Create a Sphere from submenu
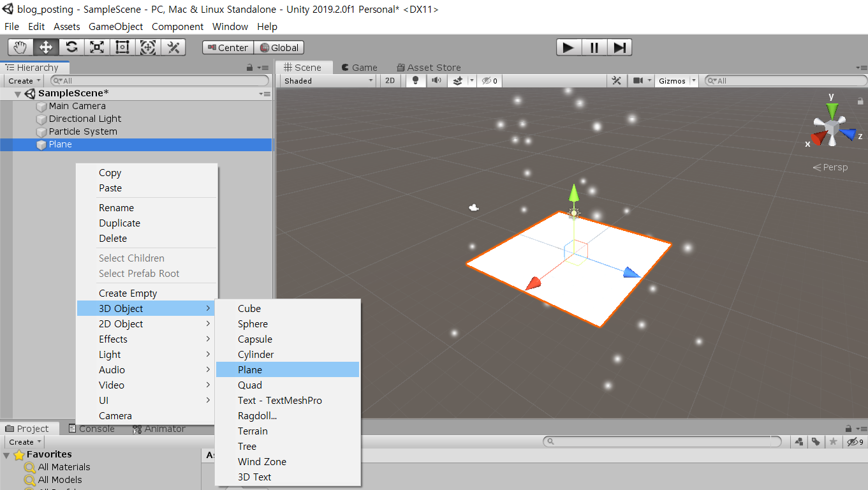This screenshot has height=490, width=868. tap(288, 324)
